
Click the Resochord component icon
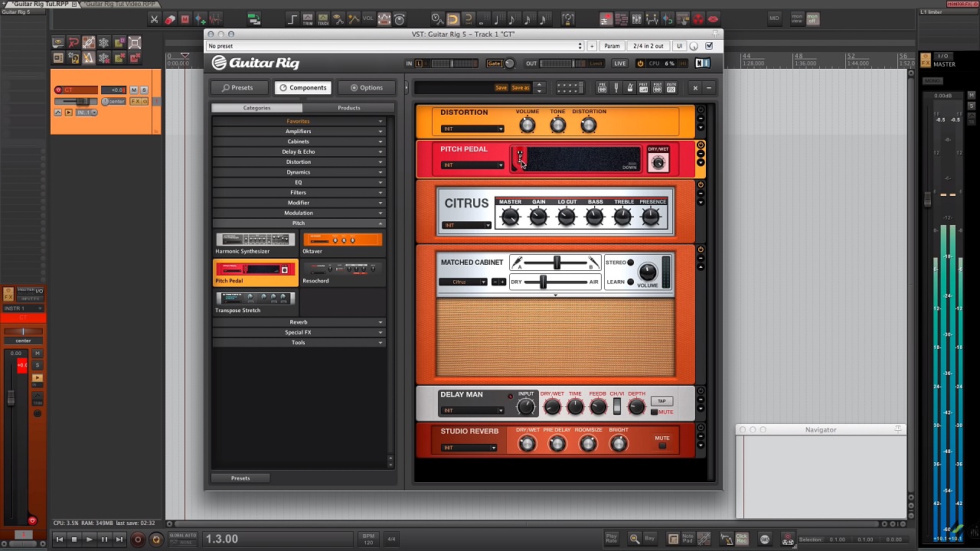coord(341,269)
